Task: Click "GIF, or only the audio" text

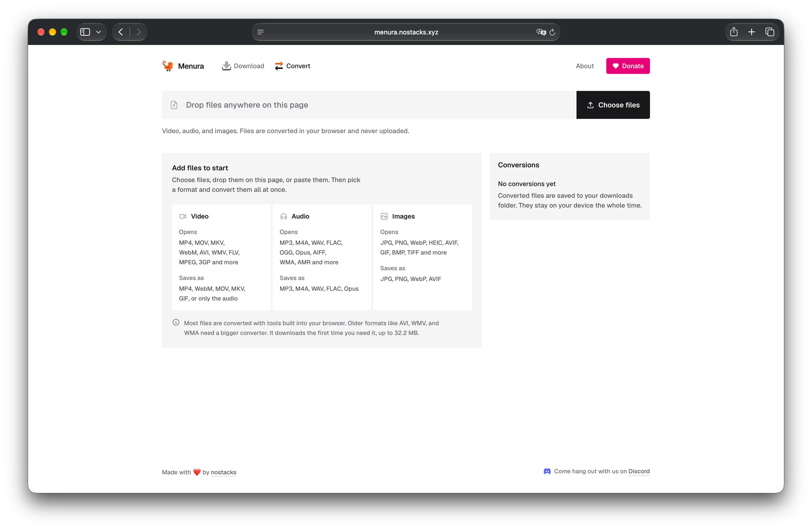Action: click(208, 298)
